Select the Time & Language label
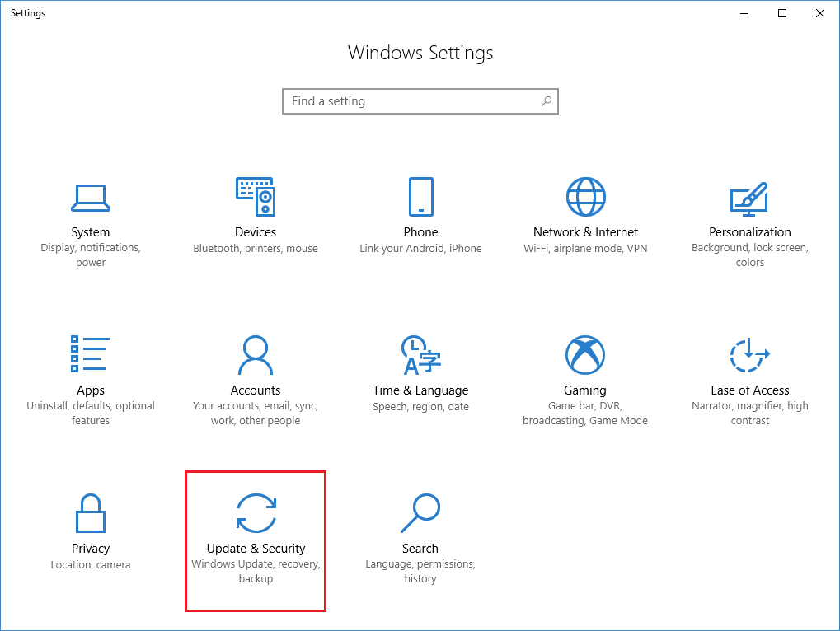The height and width of the screenshot is (631, 840). tap(420, 390)
